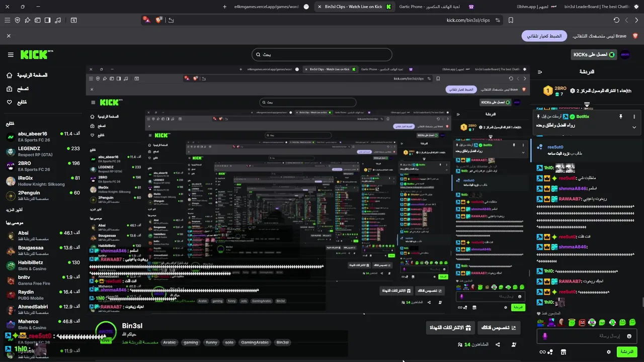The image size is (644, 362).
Task: Click username RAWAAB7 in chat
Action: (570, 199)
